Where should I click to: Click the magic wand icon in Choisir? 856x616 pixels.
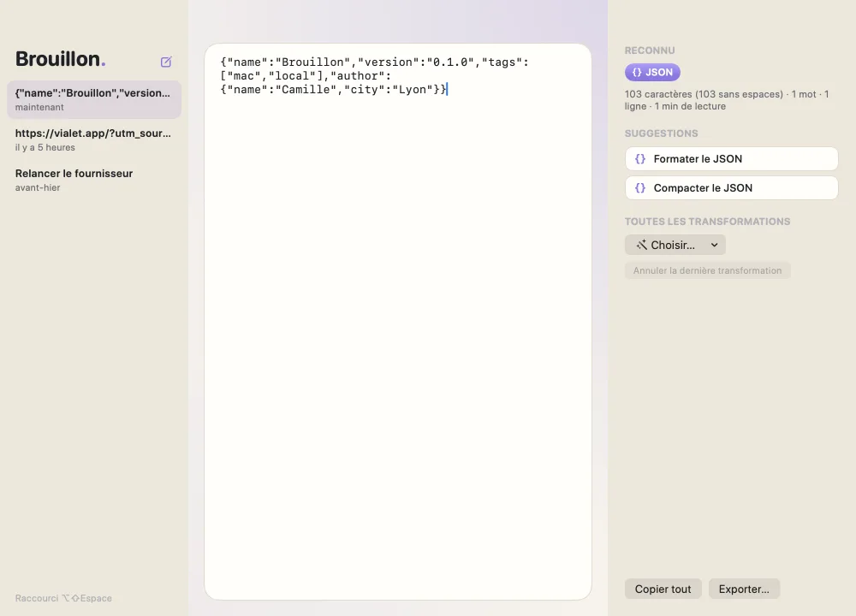click(x=641, y=245)
